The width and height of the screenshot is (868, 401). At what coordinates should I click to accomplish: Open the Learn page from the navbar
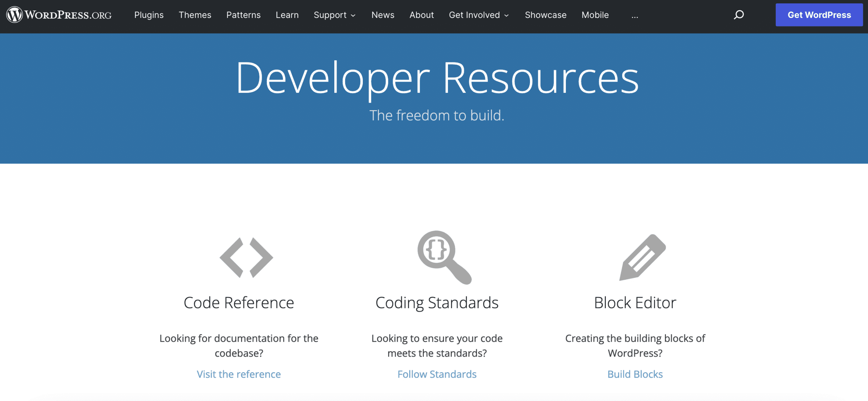coord(287,15)
